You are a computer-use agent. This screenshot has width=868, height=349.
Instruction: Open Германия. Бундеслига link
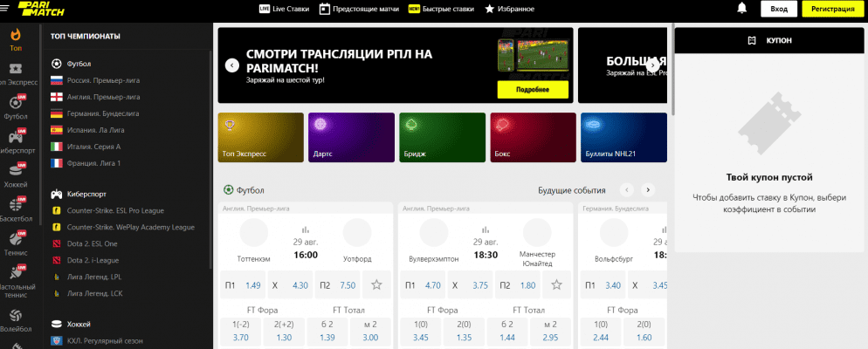tap(103, 113)
